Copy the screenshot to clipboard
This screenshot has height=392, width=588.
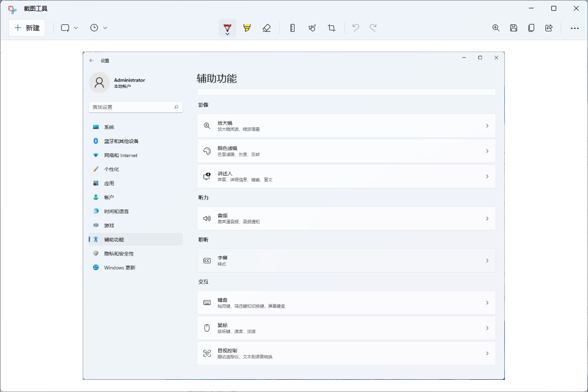[531, 28]
